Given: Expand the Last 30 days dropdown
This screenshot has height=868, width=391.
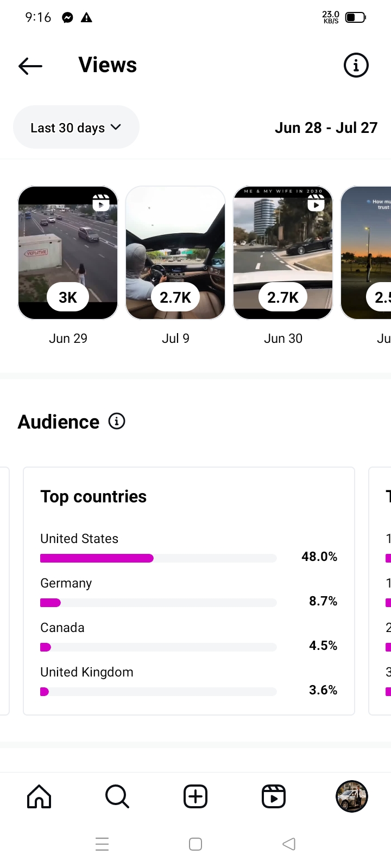Looking at the screenshot, I should [76, 127].
